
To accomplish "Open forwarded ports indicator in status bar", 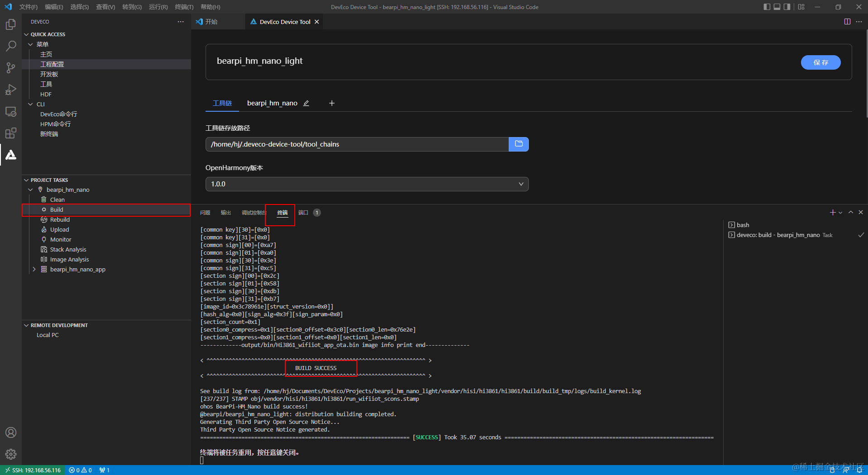I will (x=105, y=470).
